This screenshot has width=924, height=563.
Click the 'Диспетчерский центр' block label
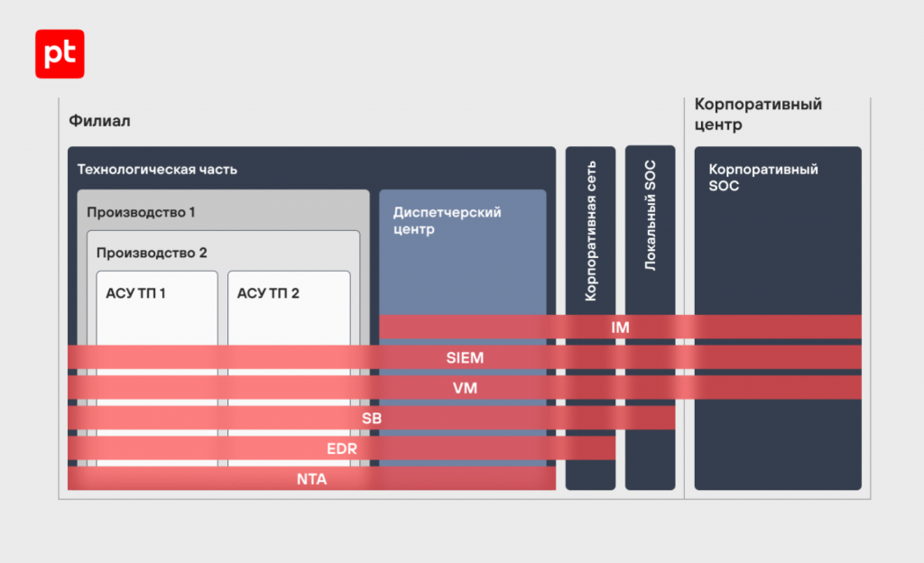[x=448, y=220]
